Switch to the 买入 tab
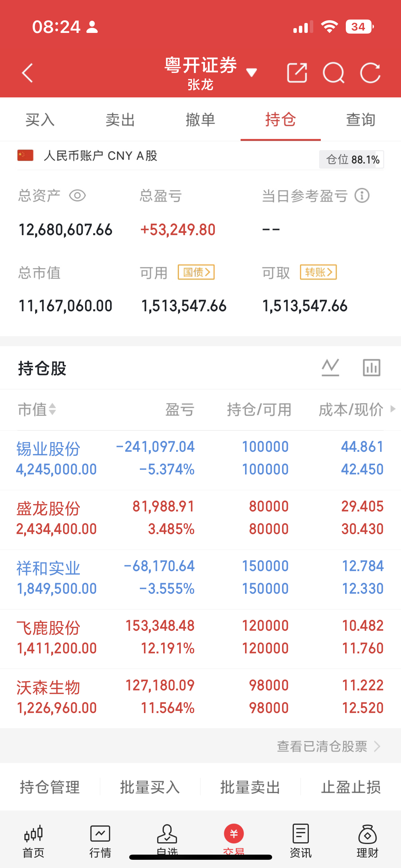Image resolution: width=401 pixels, height=868 pixels. [x=40, y=120]
